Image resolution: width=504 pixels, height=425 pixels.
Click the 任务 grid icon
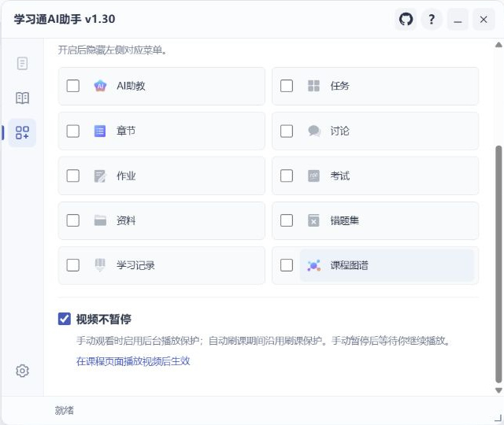click(313, 86)
